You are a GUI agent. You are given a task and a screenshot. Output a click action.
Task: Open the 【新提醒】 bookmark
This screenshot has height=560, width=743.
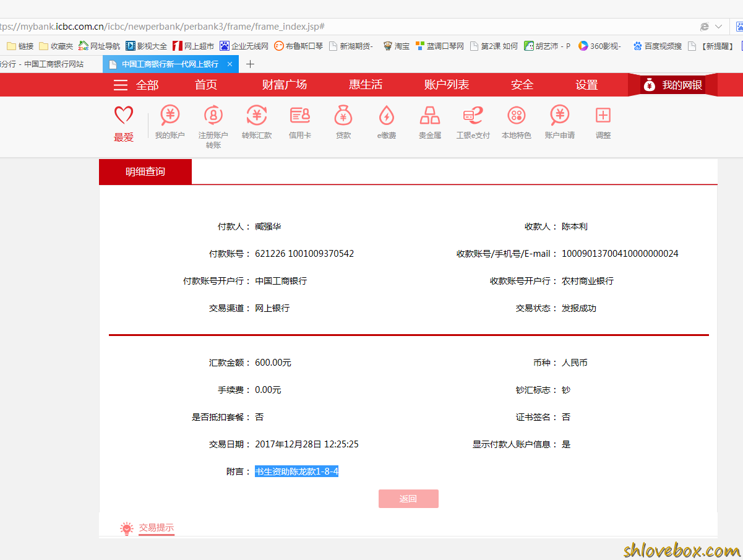coord(711,46)
